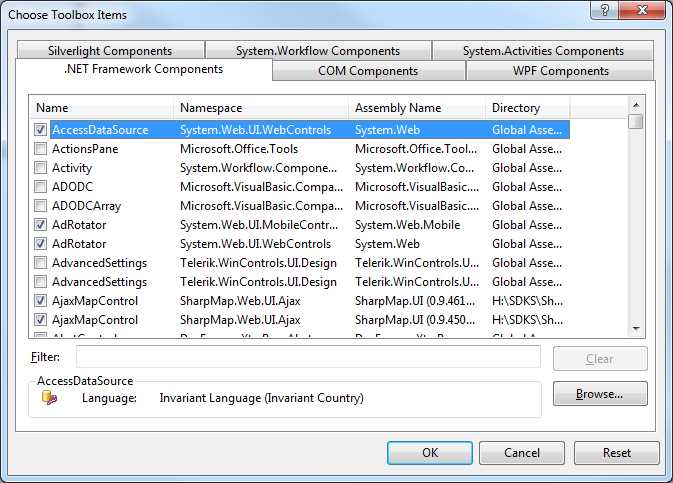Click the OK button

click(x=430, y=453)
